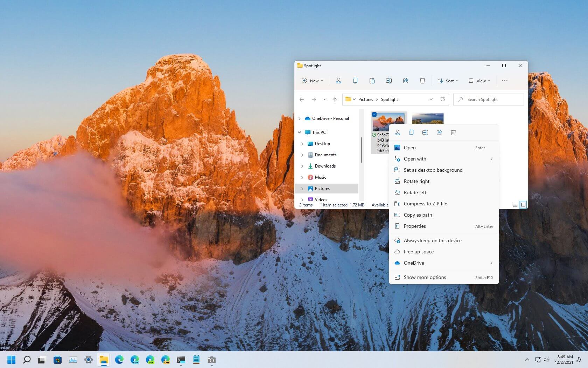The height and width of the screenshot is (368, 588).
Task: Click the Share icon in the toolbar
Action: [406, 81]
